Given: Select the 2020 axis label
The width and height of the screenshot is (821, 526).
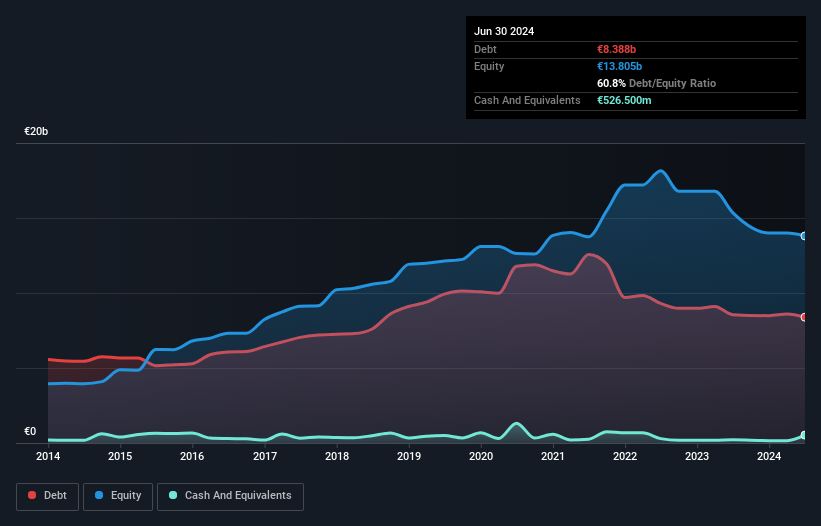Looking at the screenshot, I should click(481, 456).
